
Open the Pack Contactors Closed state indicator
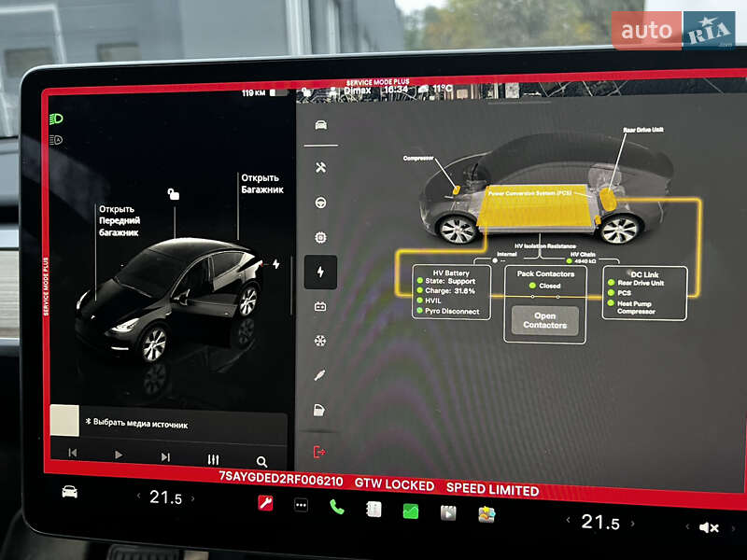pos(547,286)
